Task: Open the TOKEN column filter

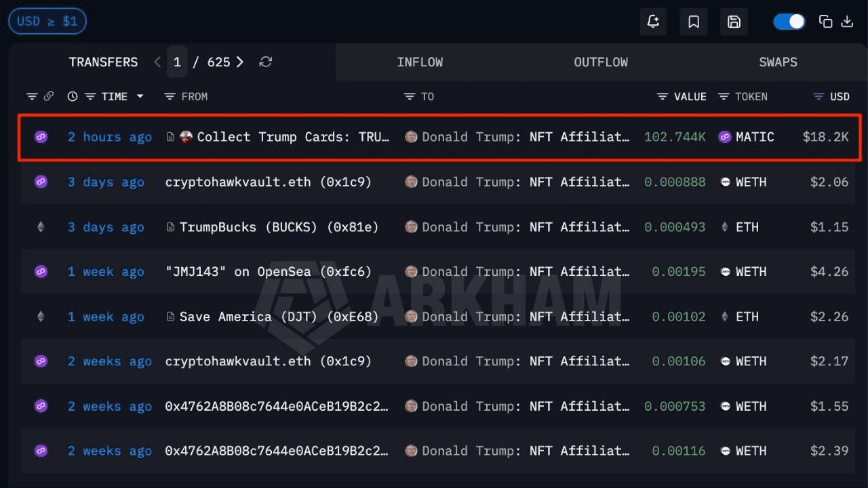Action: click(724, 96)
